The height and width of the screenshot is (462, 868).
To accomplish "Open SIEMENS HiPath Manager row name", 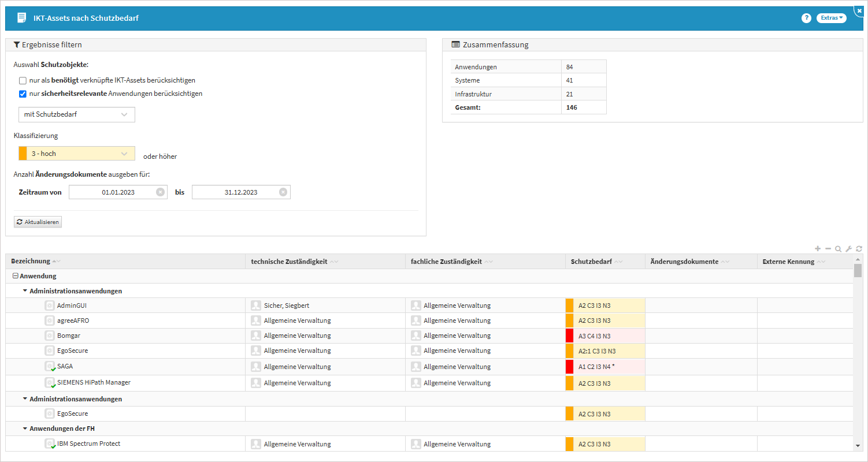I will (x=94, y=382).
